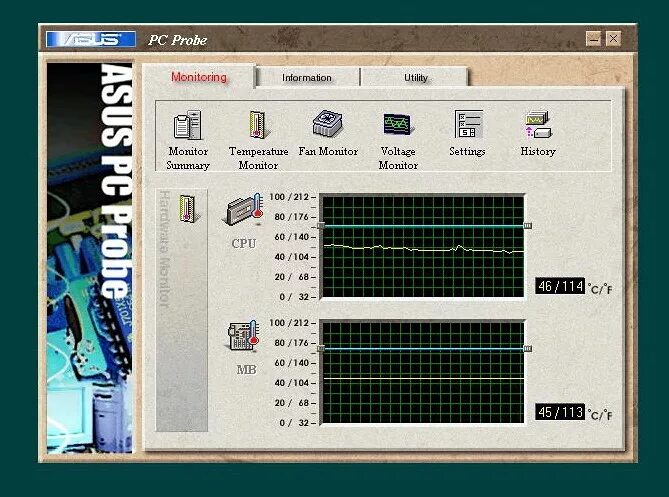This screenshot has height=497, width=669.
Task: Click CPU scale label 100 / 212
Action: [289, 197]
